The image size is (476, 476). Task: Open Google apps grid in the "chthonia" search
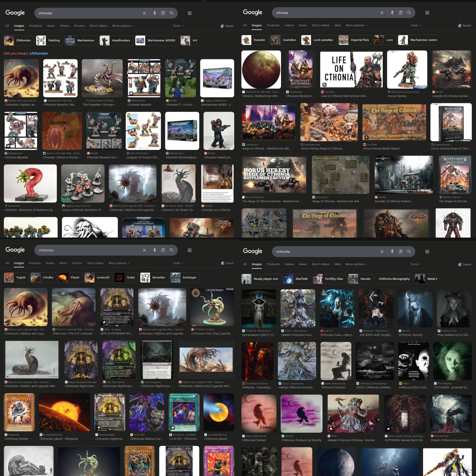coord(427,252)
